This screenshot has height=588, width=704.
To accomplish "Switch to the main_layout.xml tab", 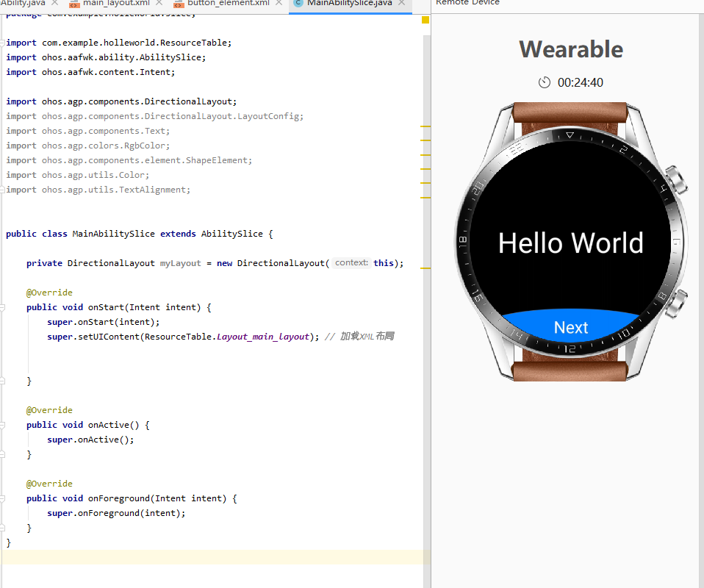I will click(x=116, y=3).
